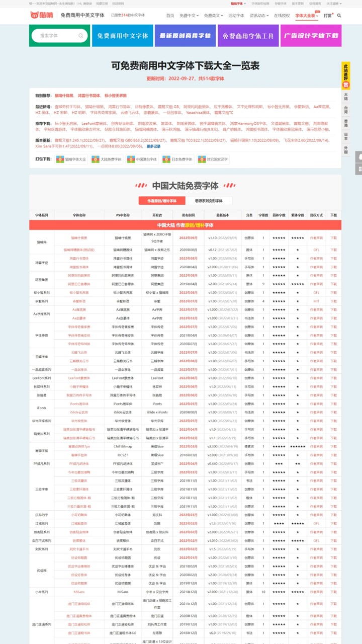Download the 猫啃什锦黑 font
Viewport: 362px width, 644px height.
(333, 237)
